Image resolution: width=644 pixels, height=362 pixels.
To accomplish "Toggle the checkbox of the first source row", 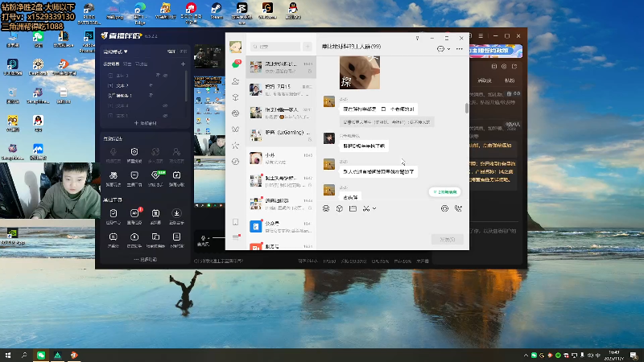I will click(110, 76).
